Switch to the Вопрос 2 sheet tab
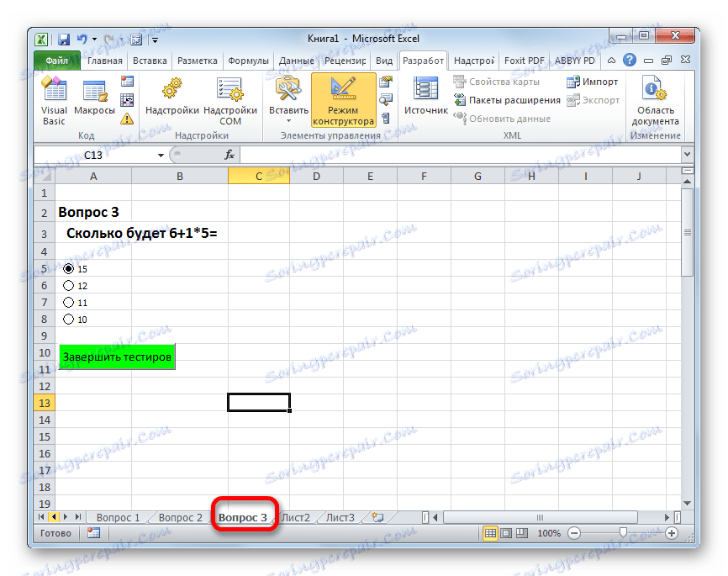 (181, 517)
